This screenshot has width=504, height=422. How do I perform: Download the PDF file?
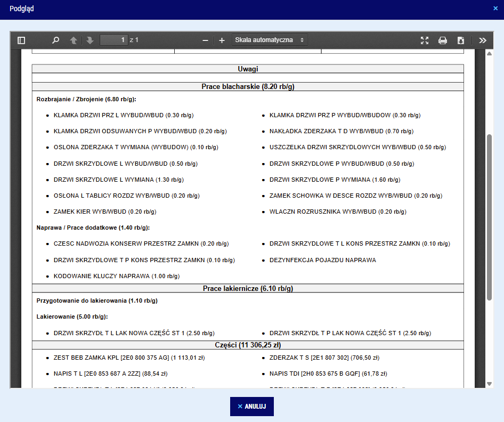[x=461, y=40]
